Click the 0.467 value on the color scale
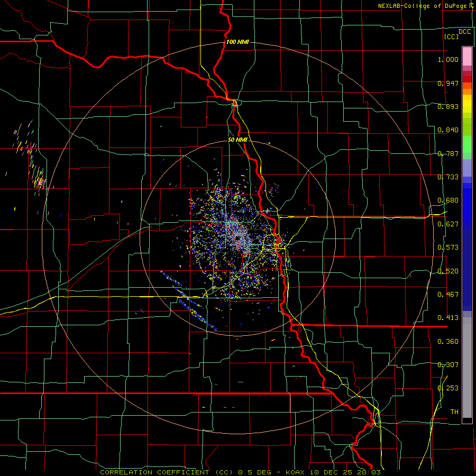Screen dimensions: 476x476 point(448,295)
